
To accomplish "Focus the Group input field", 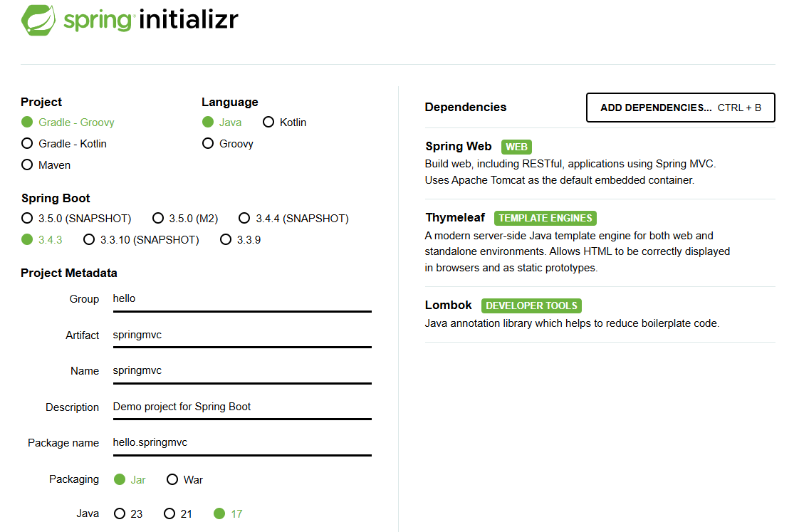I will coord(242,299).
